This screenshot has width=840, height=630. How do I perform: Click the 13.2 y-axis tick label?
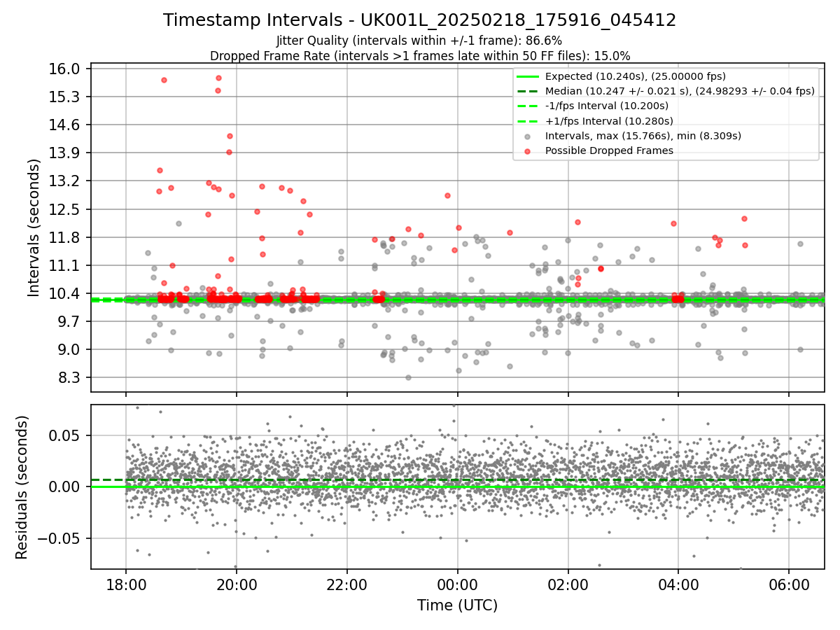coord(66,181)
